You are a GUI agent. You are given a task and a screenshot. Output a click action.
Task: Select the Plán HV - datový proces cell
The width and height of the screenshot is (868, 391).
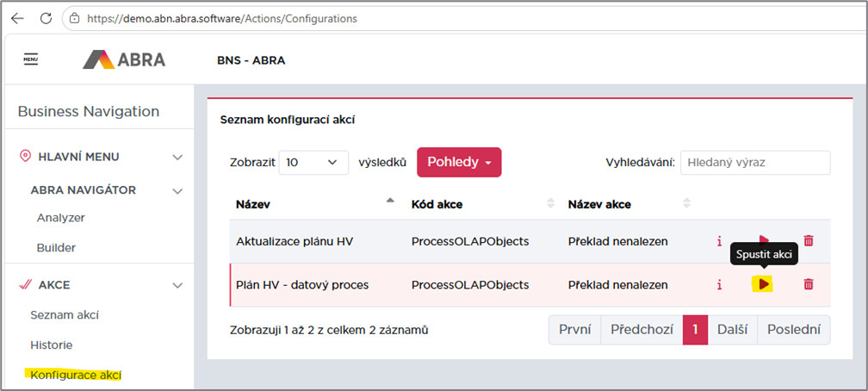302,285
